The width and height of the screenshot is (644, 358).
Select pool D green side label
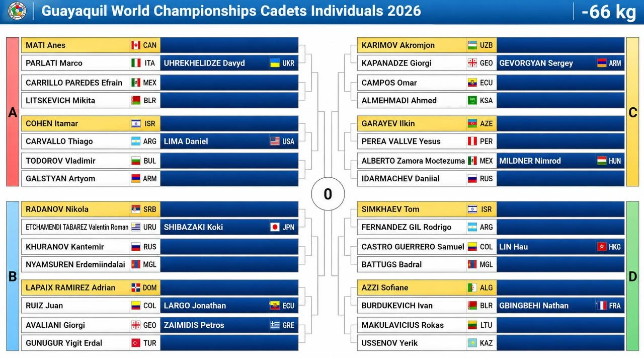632,276
